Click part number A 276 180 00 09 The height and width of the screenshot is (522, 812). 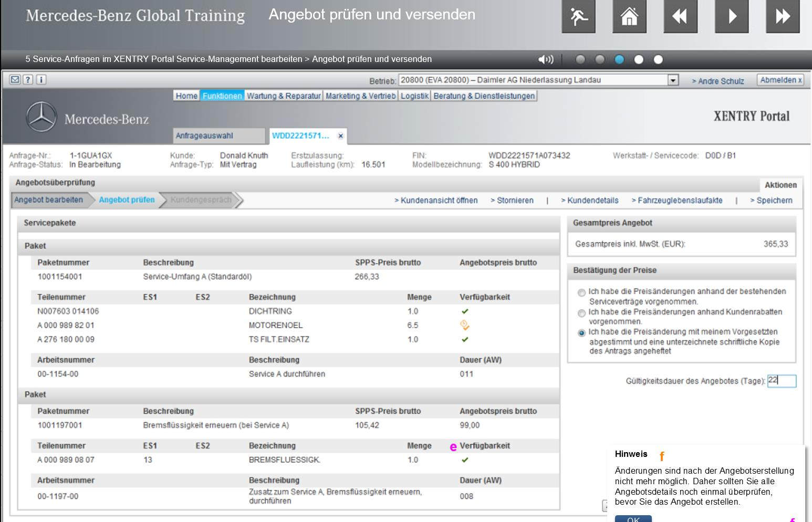coord(66,340)
